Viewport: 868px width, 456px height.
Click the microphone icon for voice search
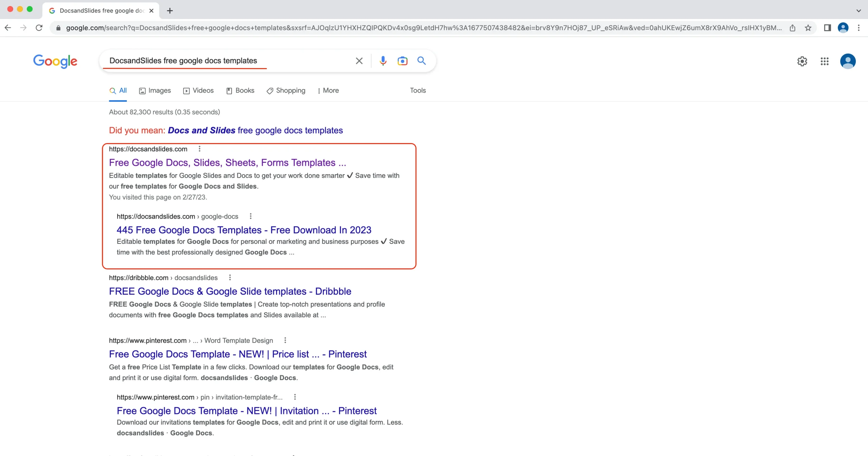[382, 61]
